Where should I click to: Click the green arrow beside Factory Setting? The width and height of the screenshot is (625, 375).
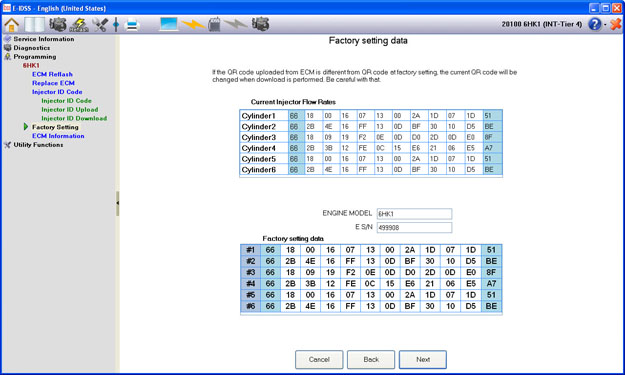click(26, 127)
